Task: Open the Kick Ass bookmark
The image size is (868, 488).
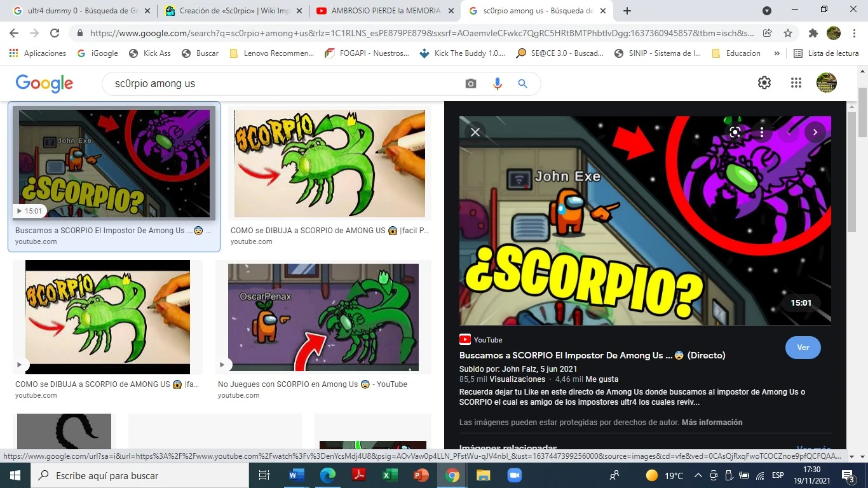Action: [x=150, y=53]
